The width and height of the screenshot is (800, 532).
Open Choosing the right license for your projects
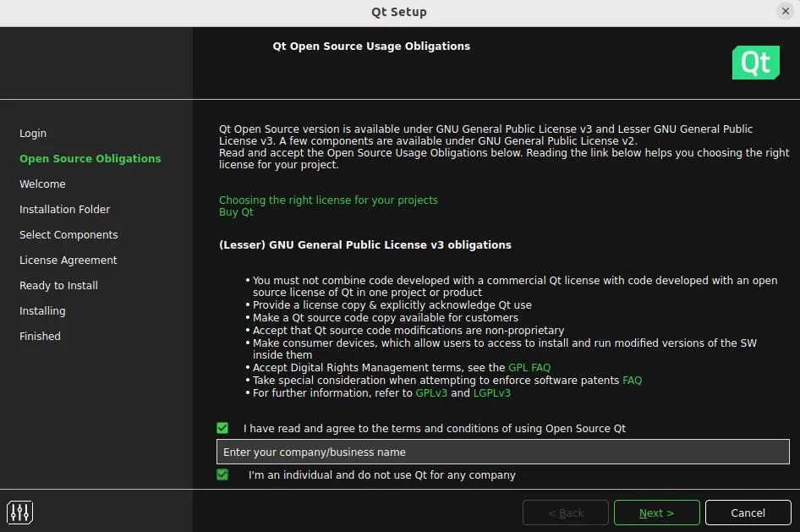pos(328,200)
